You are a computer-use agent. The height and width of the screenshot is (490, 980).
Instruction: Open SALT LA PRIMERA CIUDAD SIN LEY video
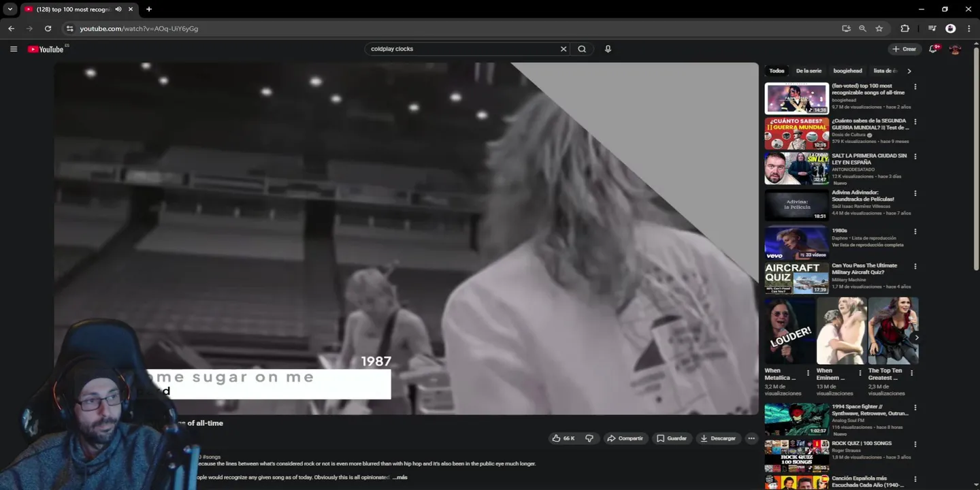coord(797,168)
